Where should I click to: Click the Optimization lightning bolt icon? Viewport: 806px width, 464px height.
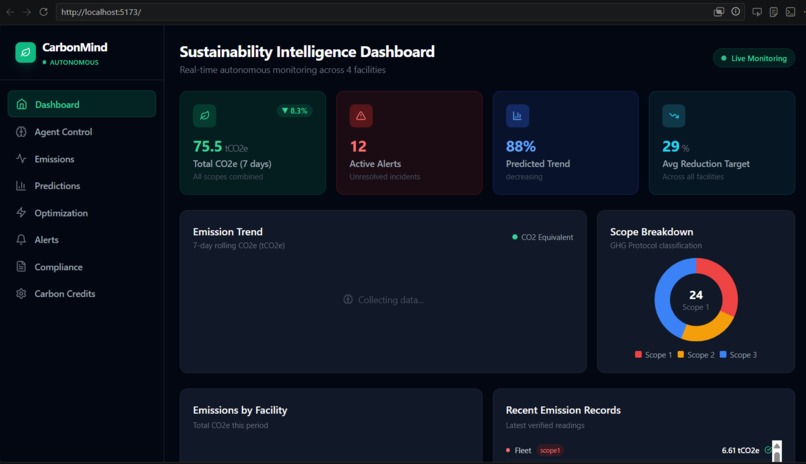coord(21,213)
